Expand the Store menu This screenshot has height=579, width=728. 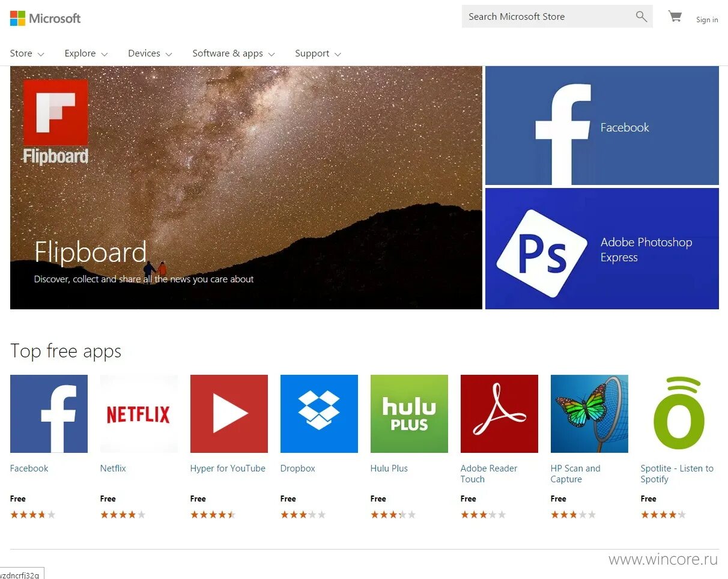27,53
